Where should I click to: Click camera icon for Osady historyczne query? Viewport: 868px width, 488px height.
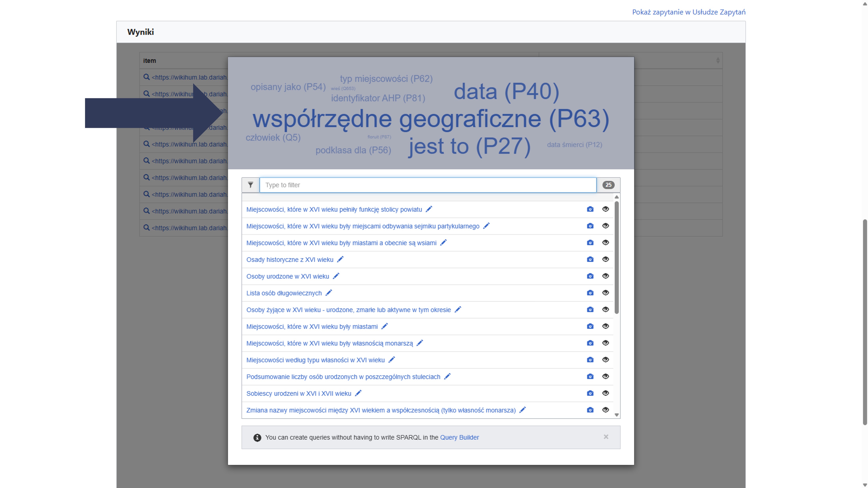tap(590, 259)
